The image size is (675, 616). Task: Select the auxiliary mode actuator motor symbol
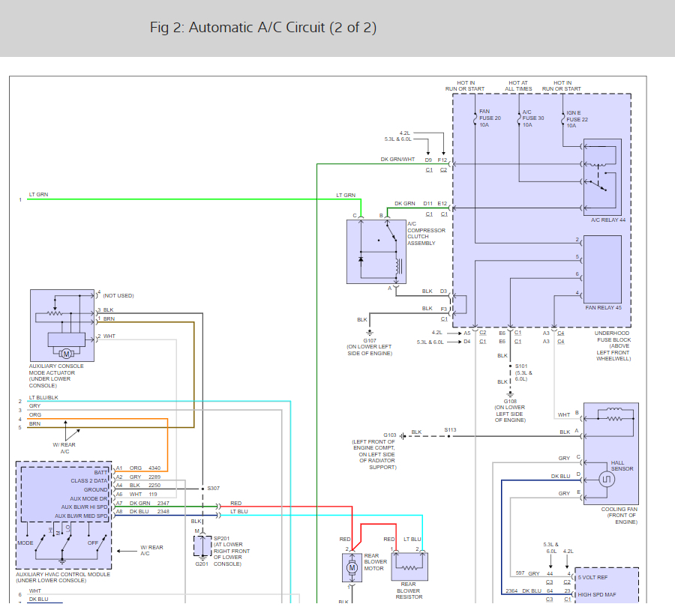tap(66, 354)
